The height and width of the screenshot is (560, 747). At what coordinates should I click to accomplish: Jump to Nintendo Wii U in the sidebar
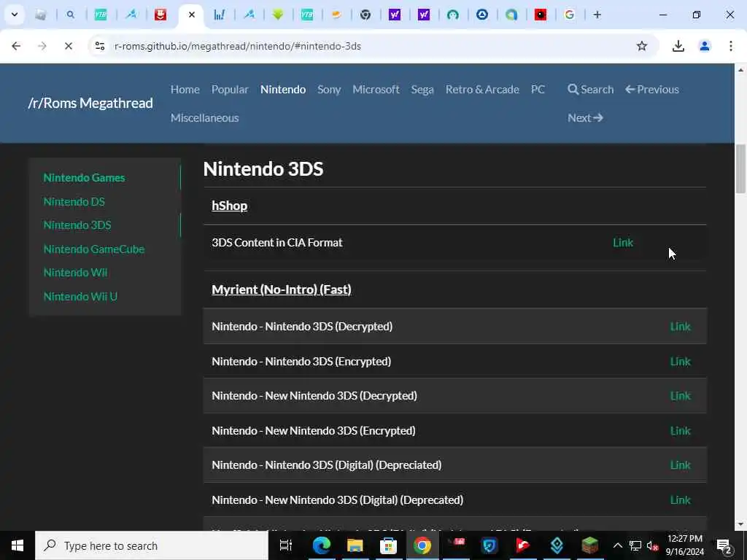pos(80,296)
